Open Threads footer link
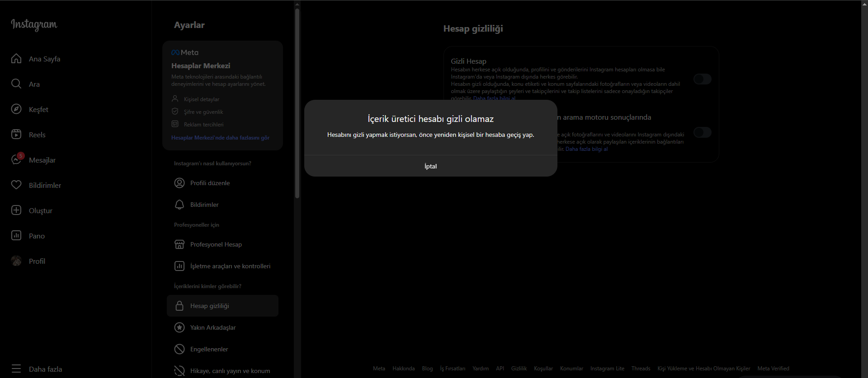 click(x=641, y=369)
